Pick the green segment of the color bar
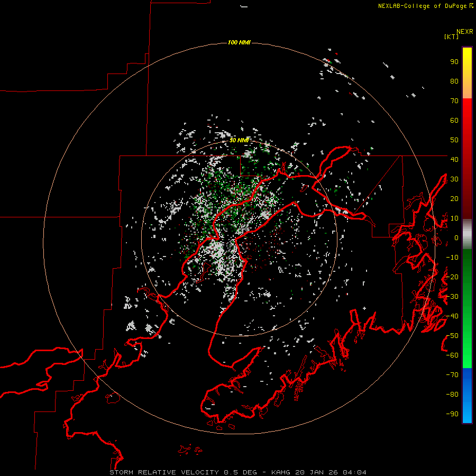 tap(467, 308)
